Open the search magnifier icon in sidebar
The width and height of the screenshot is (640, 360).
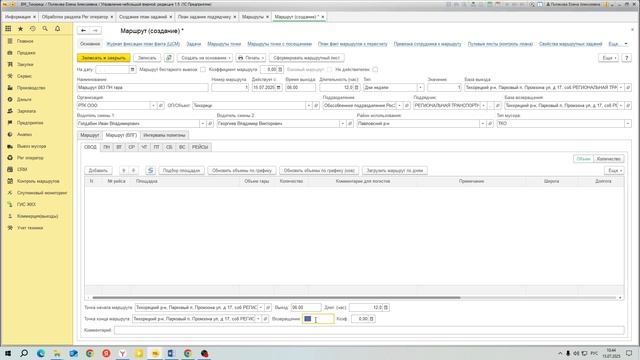[45, 29]
